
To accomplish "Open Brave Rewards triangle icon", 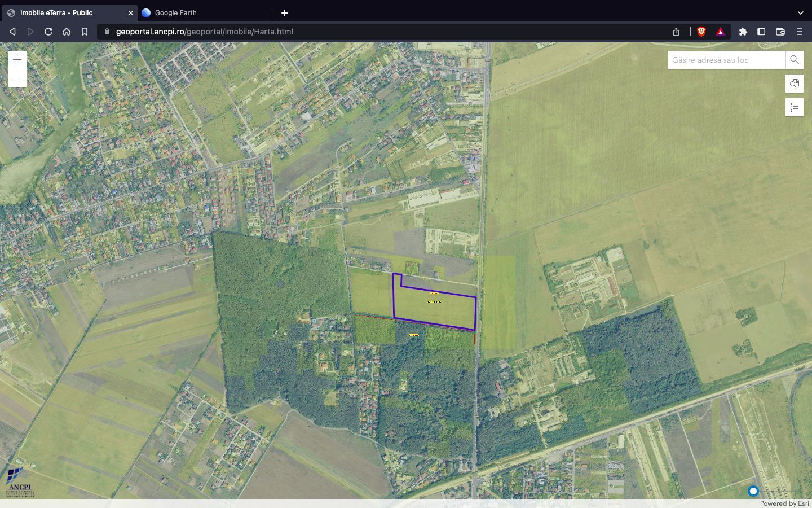I will tap(720, 32).
